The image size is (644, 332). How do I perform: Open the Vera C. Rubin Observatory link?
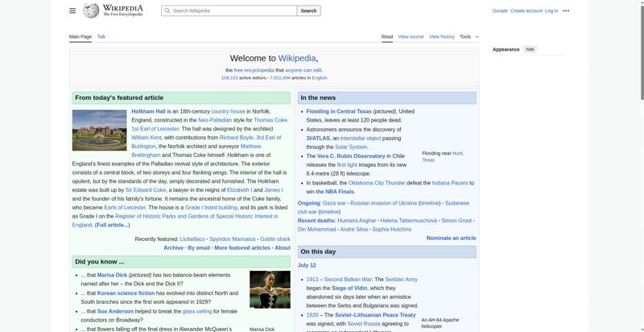tap(351, 156)
